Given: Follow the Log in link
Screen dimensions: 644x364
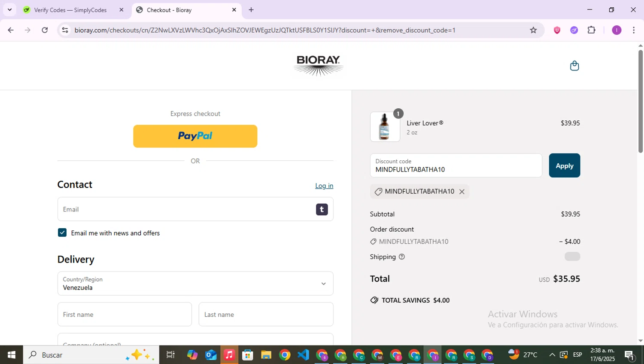Looking at the screenshot, I should pos(324,186).
